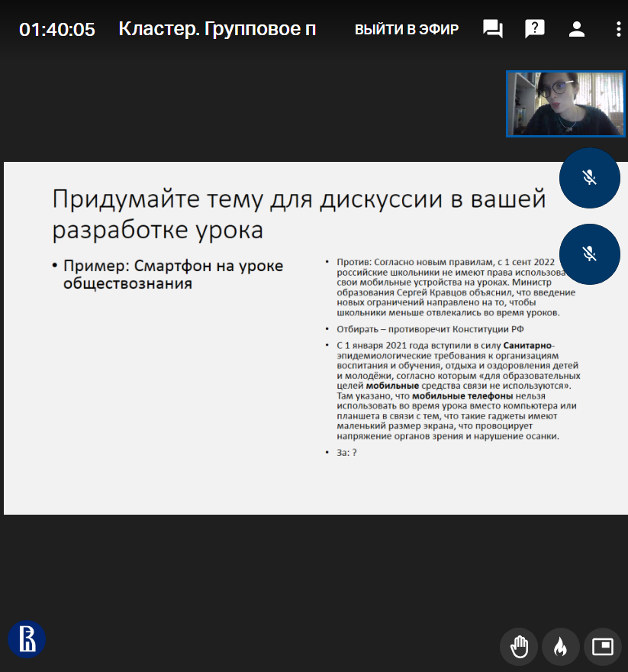Toggle the picture-in-picture layout icon
Viewport: 628px width, 672px height.
pos(603,648)
